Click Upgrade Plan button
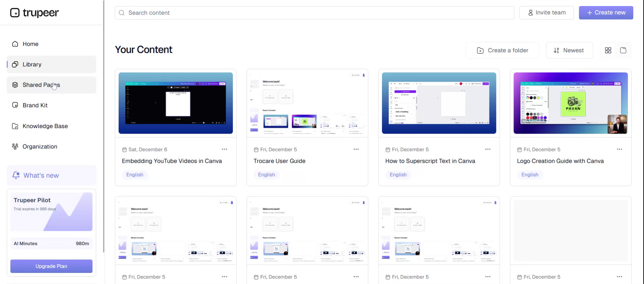Image resolution: width=644 pixels, height=284 pixels. coord(51,266)
